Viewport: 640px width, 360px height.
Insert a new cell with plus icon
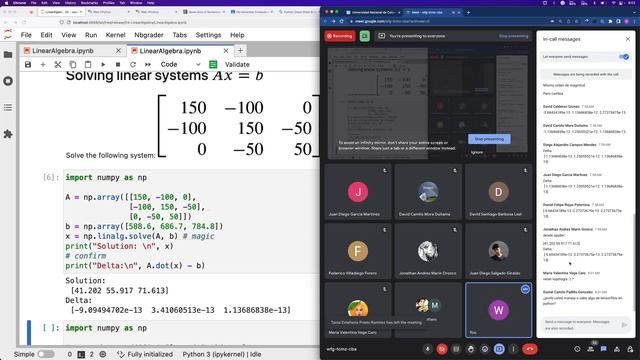click(x=43, y=64)
